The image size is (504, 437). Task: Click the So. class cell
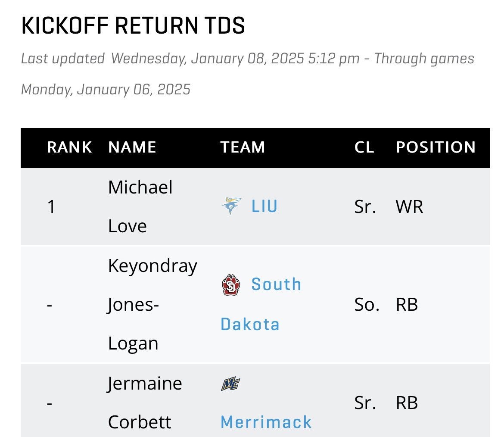(367, 305)
